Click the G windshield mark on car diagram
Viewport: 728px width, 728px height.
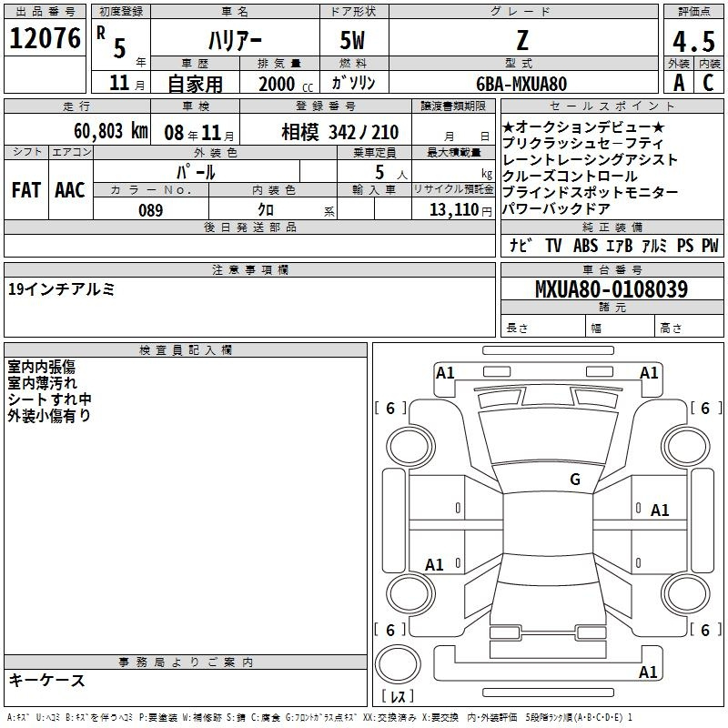(x=574, y=480)
